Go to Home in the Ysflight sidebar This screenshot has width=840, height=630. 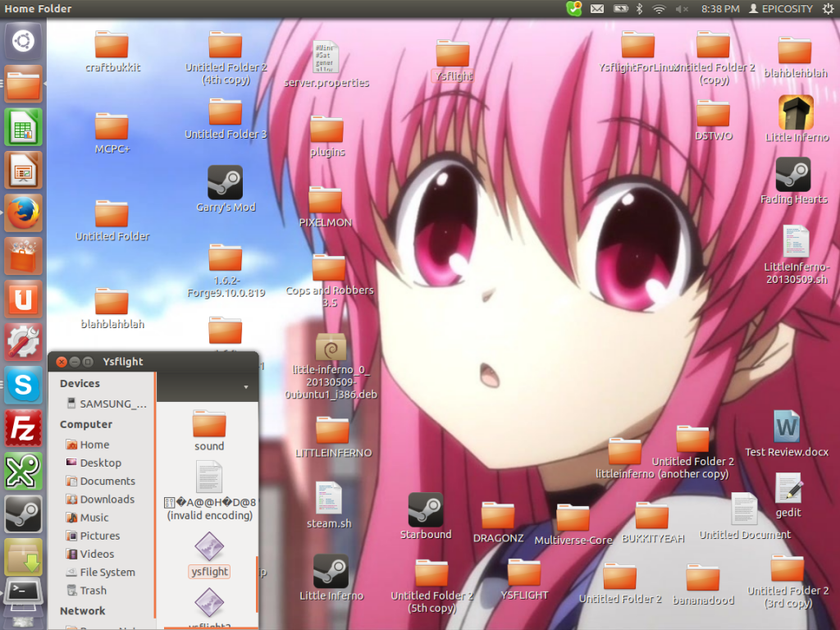[87, 445]
